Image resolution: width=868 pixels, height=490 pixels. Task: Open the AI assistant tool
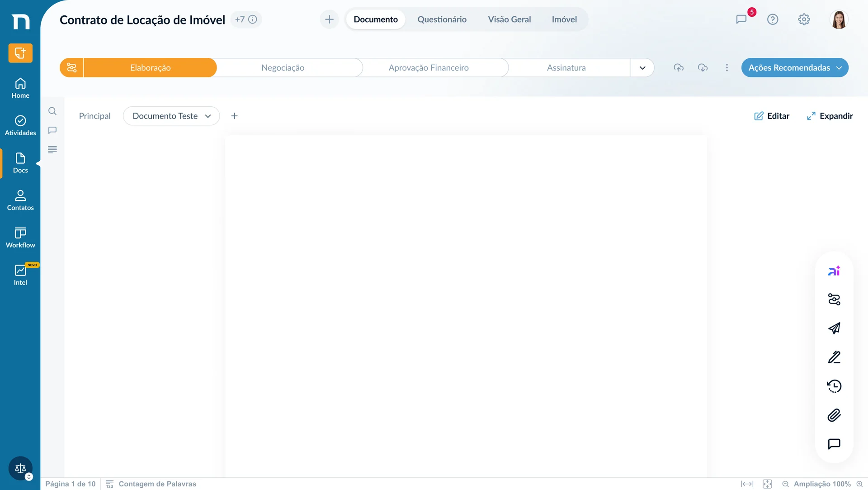[834, 271]
